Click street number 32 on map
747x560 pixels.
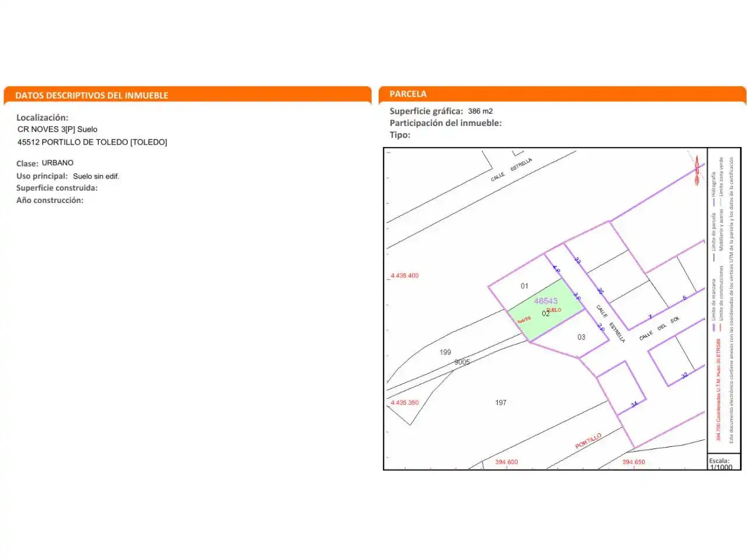(685, 375)
